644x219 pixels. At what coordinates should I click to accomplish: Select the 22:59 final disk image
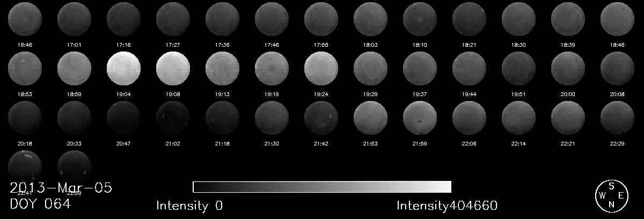pos(74,166)
